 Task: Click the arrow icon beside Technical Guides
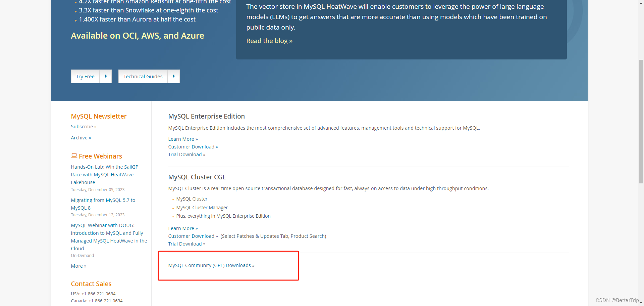click(x=174, y=76)
